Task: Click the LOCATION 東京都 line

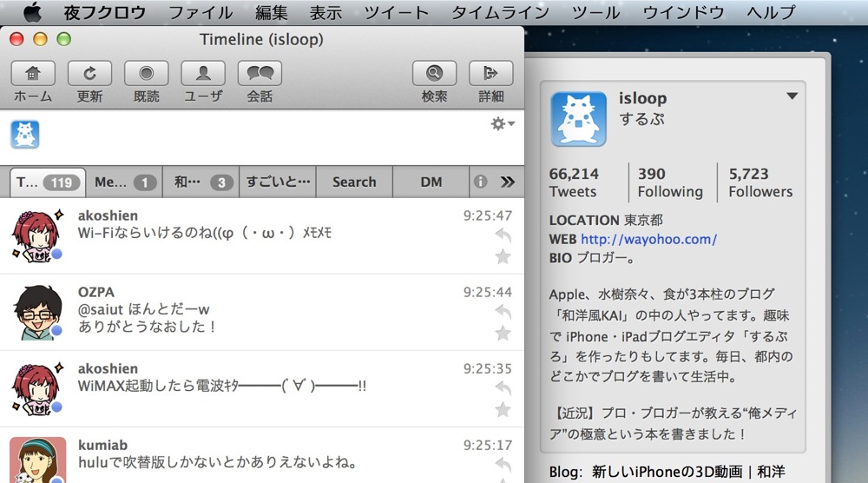Action: (606, 220)
